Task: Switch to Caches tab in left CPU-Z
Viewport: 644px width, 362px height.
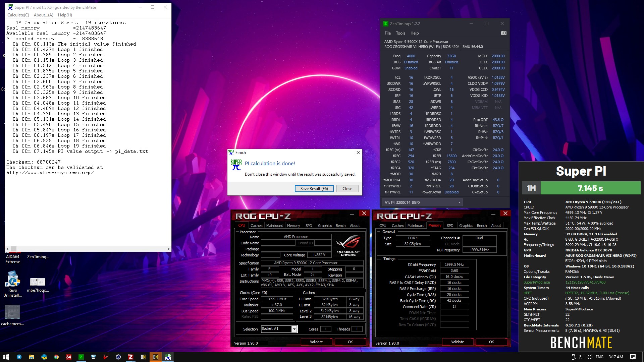Action: [256, 226]
